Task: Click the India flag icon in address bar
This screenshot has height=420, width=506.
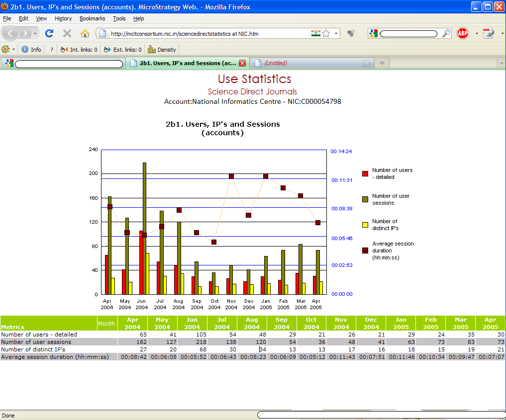Action: pos(315,33)
